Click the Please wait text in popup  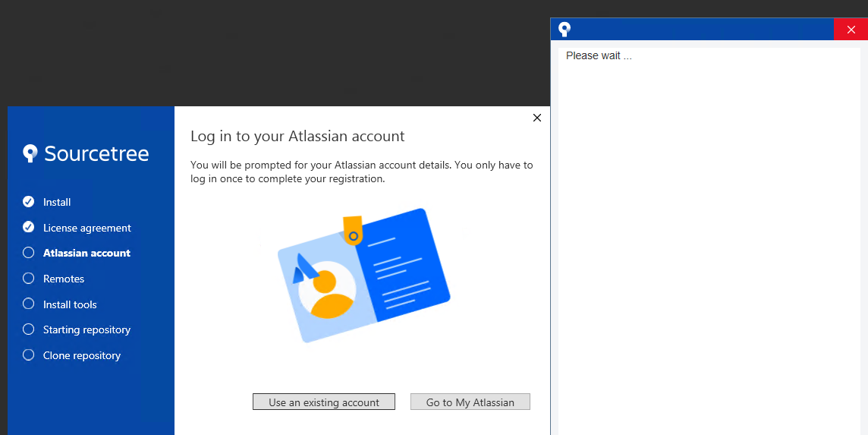599,55
